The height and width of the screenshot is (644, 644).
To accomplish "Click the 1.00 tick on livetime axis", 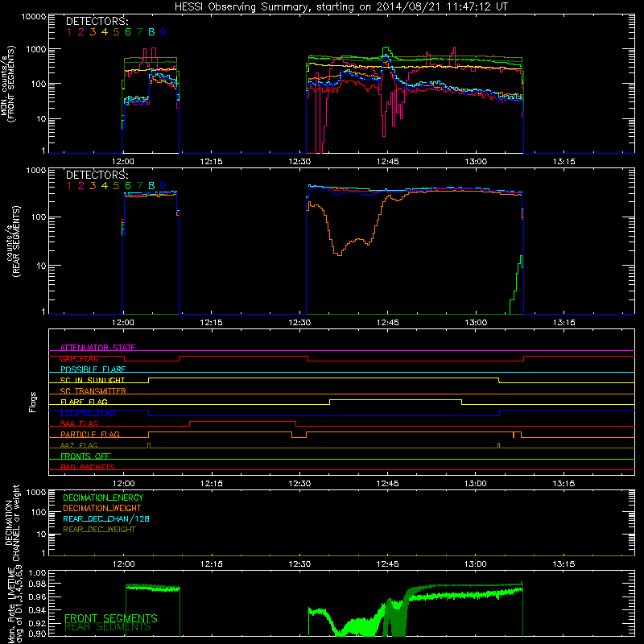I will click(x=37, y=572).
